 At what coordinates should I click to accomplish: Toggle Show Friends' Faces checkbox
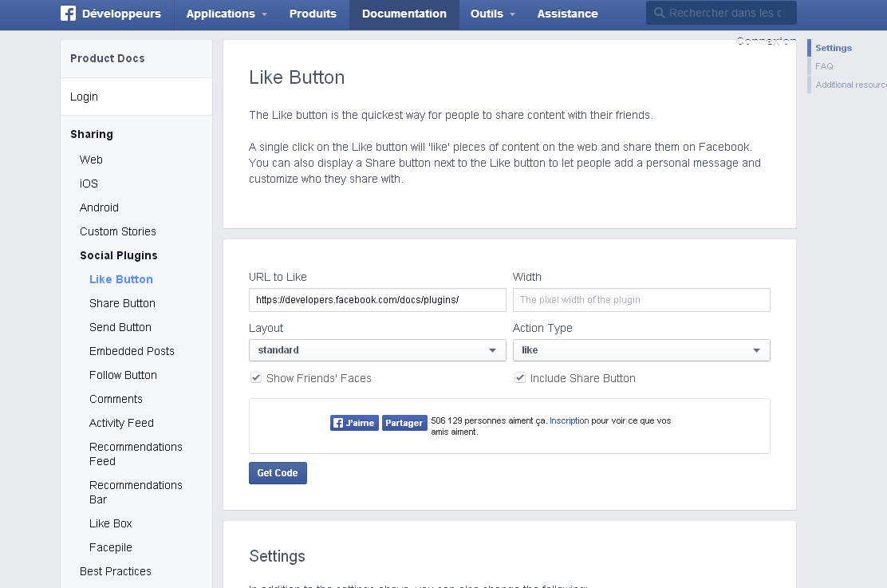[256, 378]
